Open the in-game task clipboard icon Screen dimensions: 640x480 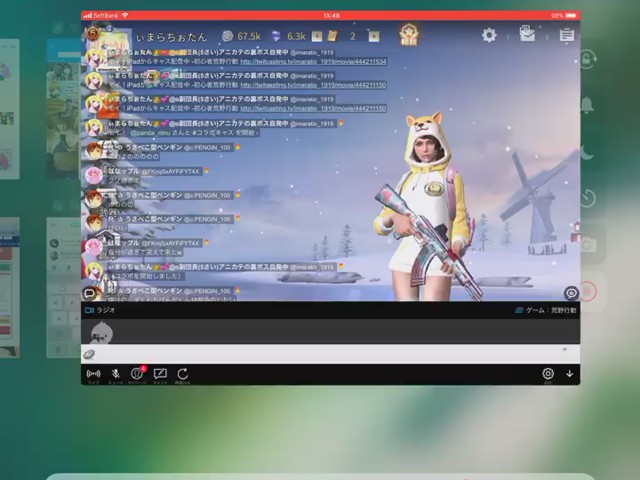567,35
